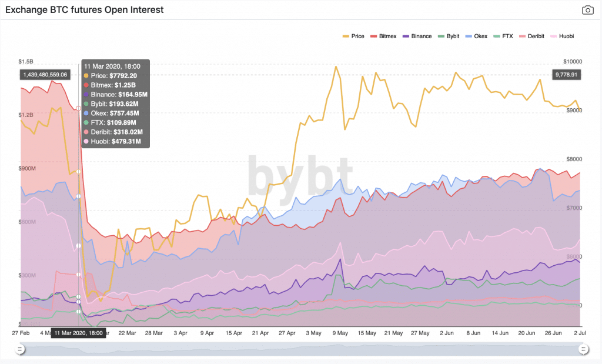602x364 pixels.
Task: Click the left zoom slider handle
Action: pyautogui.click(x=20, y=349)
